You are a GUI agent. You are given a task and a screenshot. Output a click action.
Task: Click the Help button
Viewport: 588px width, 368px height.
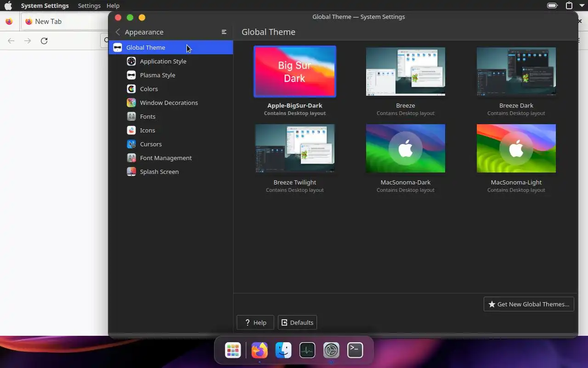pos(255,322)
